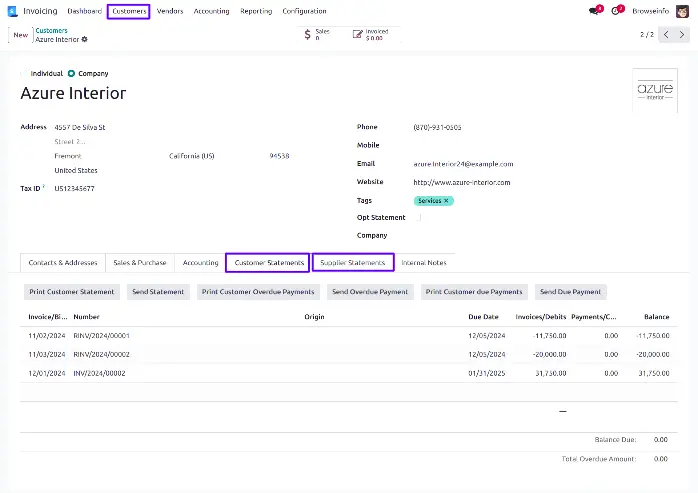The width and height of the screenshot is (698, 493).
Task: Click the Invoicing app home icon
Action: point(12,11)
